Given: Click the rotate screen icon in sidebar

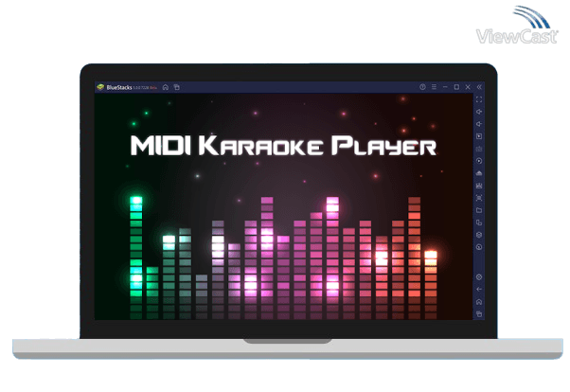Looking at the screenshot, I should pyautogui.click(x=479, y=223).
